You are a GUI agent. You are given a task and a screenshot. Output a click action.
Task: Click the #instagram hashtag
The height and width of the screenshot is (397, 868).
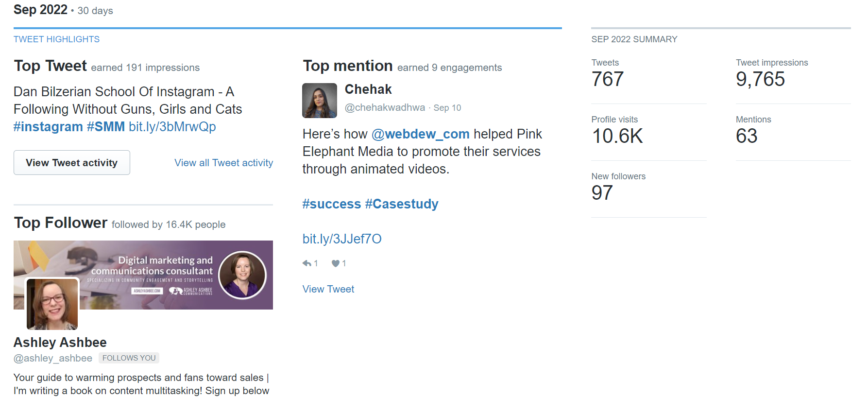tap(48, 127)
